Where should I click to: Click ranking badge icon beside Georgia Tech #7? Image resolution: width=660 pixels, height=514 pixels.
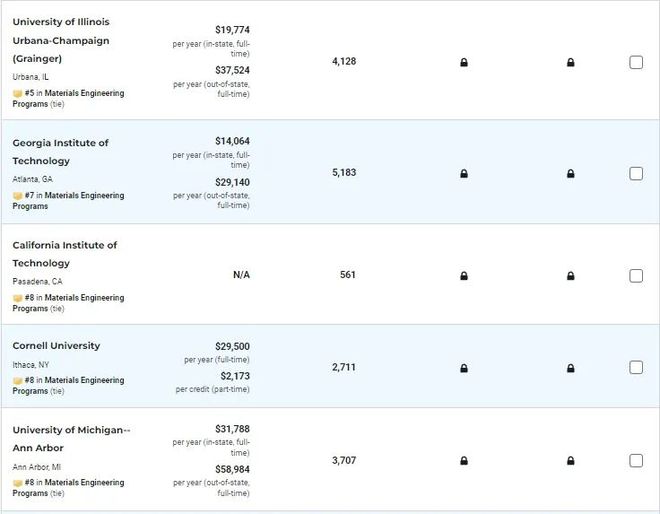click(17, 196)
